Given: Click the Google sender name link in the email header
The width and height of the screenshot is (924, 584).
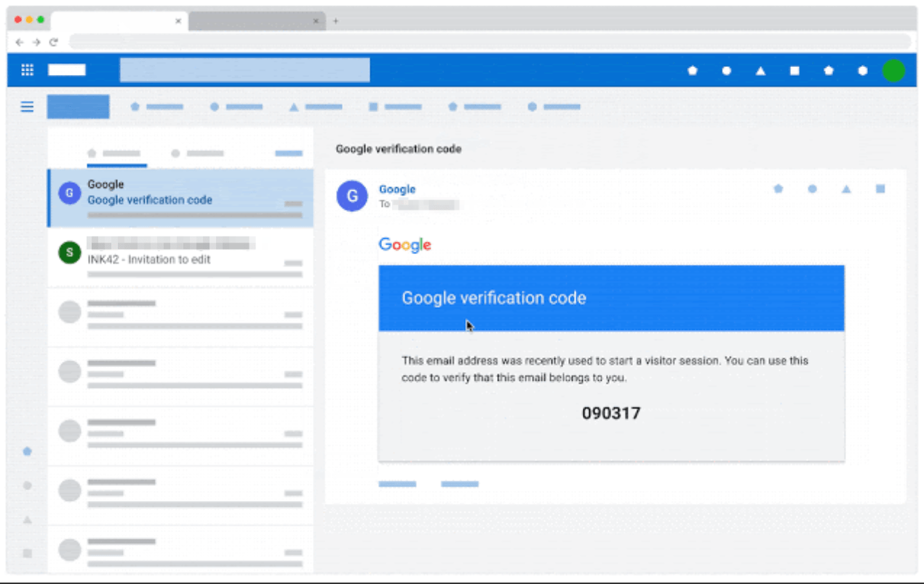Looking at the screenshot, I should tap(397, 189).
